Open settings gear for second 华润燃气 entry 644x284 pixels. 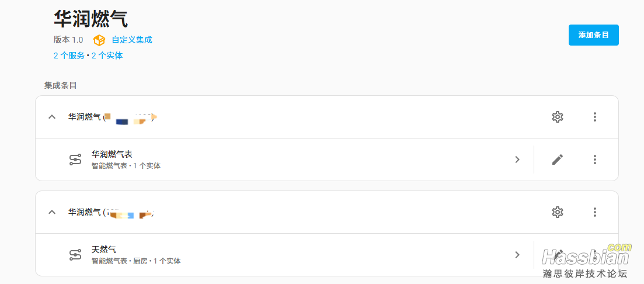click(x=558, y=213)
